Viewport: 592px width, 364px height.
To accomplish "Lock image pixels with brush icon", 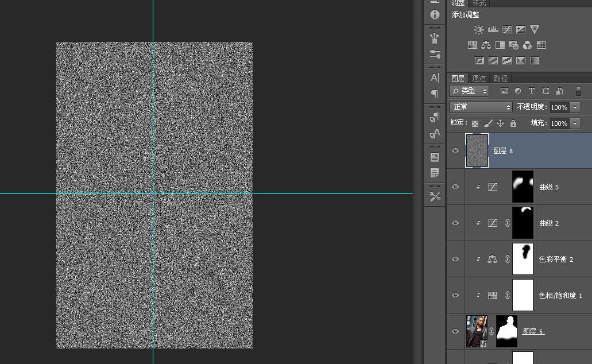I will pyautogui.click(x=488, y=123).
